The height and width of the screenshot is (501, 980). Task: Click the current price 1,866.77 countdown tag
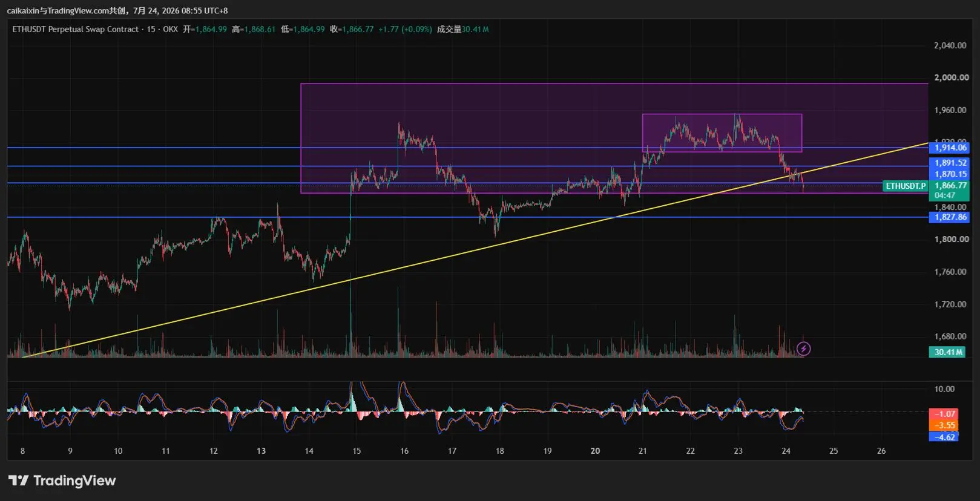click(949, 190)
